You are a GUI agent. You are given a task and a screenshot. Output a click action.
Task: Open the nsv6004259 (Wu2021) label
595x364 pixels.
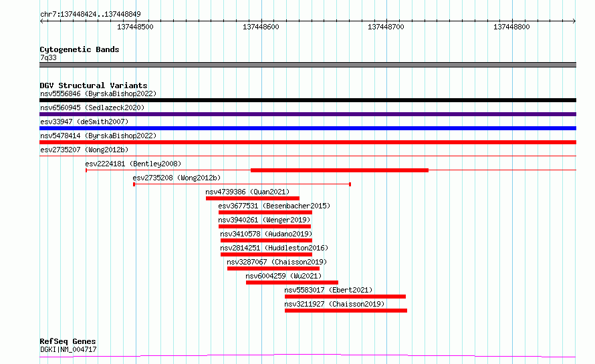(x=283, y=276)
